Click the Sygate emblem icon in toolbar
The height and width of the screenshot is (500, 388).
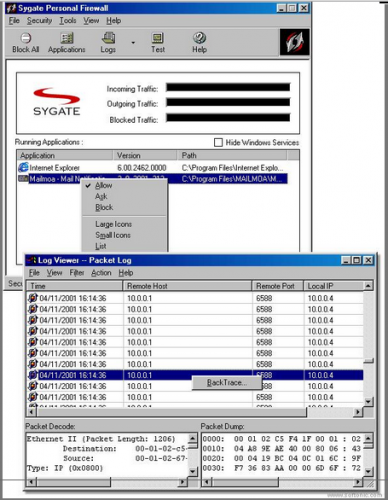(x=294, y=42)
